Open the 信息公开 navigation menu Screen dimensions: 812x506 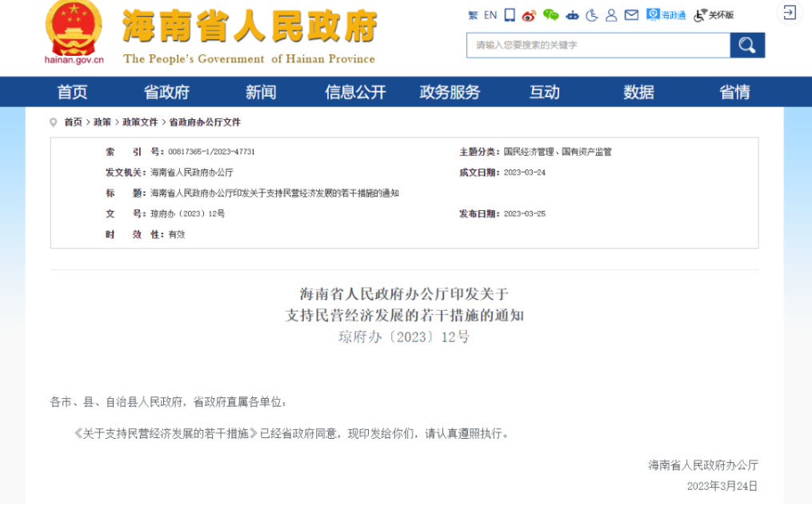click(x=355, y=92)
